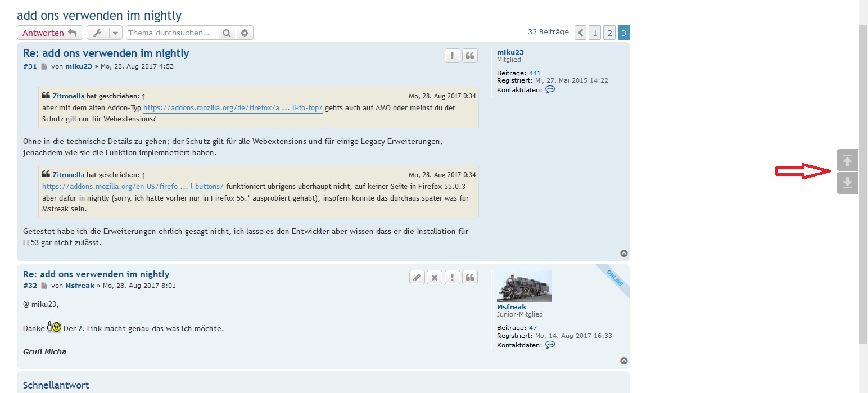Click floating scroll-to-top arrow button
This screenshot has width=868, height=393.
coord(847,160)
